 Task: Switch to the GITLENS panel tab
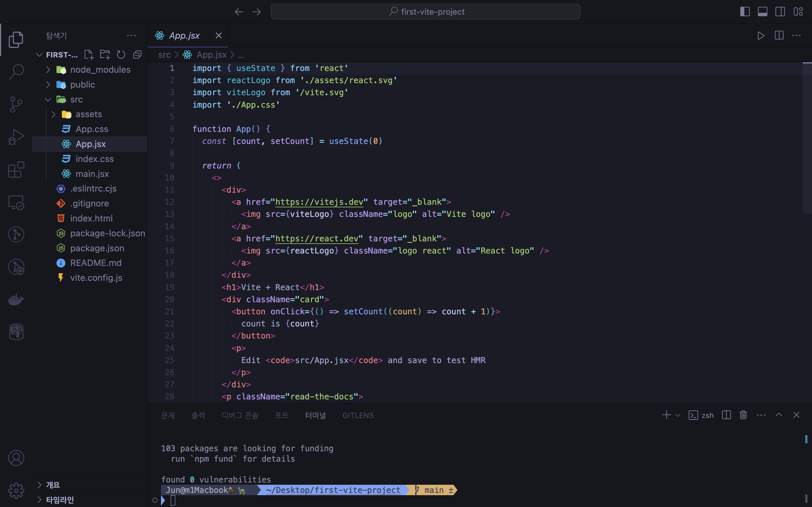pyautogui.click(x=358, y=415)
